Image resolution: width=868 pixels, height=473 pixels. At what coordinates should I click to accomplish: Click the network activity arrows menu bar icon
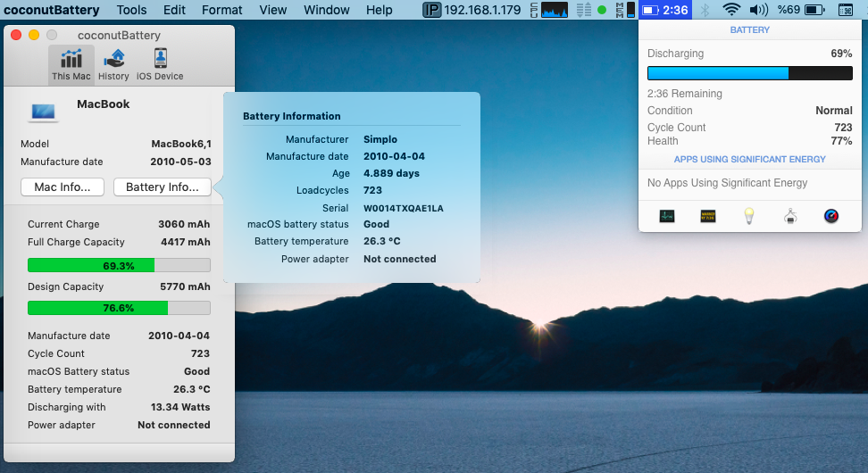point(583,10)
